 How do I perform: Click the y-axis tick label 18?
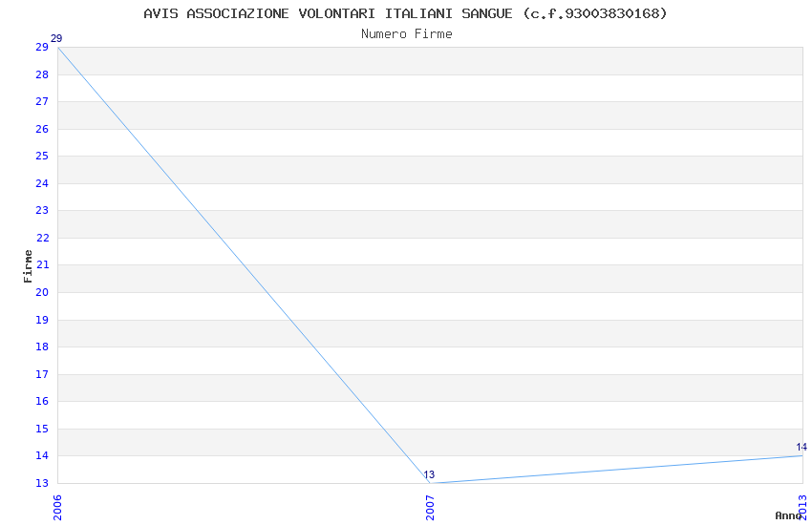[42, 346]
